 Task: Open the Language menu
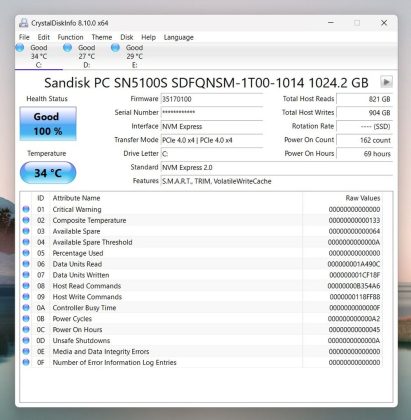(x=178, y=37)
